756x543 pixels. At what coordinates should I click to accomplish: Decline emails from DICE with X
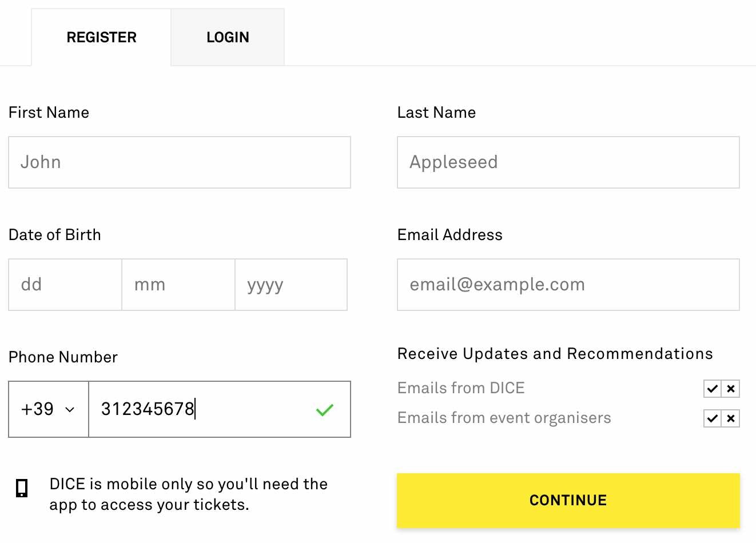coord(731,389)
